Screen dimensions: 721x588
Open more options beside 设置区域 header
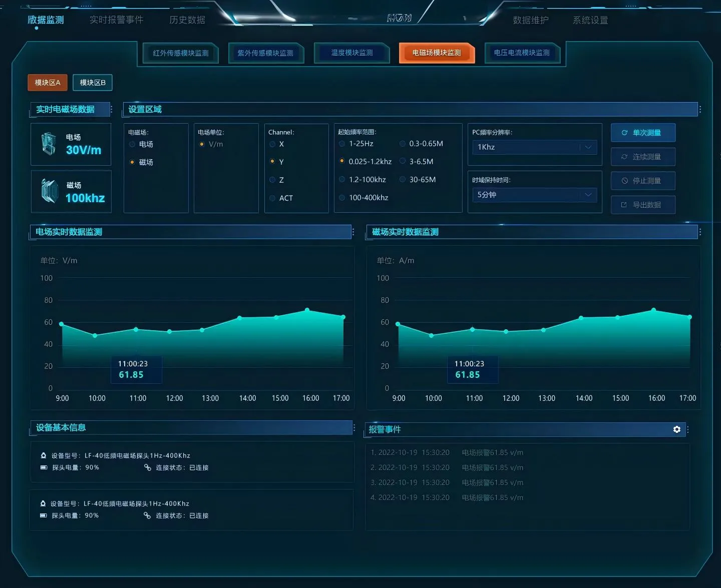click(700, 109)
